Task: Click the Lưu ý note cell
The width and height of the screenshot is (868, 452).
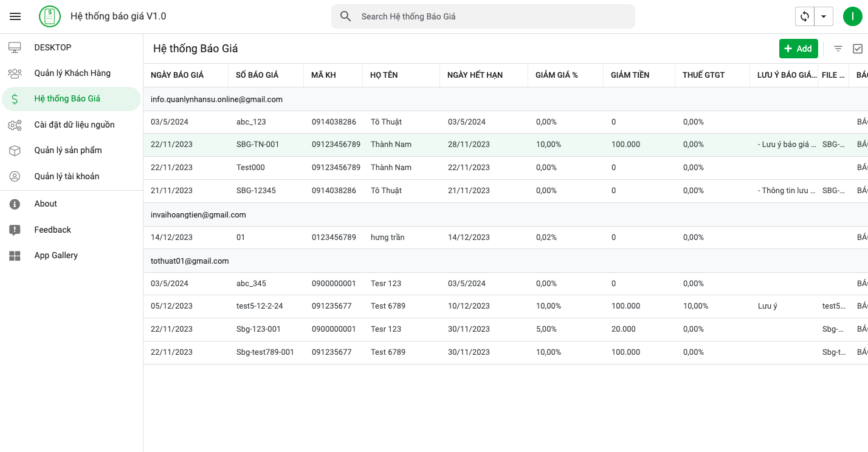Action: pyautogui.click(x=768, y=306)
